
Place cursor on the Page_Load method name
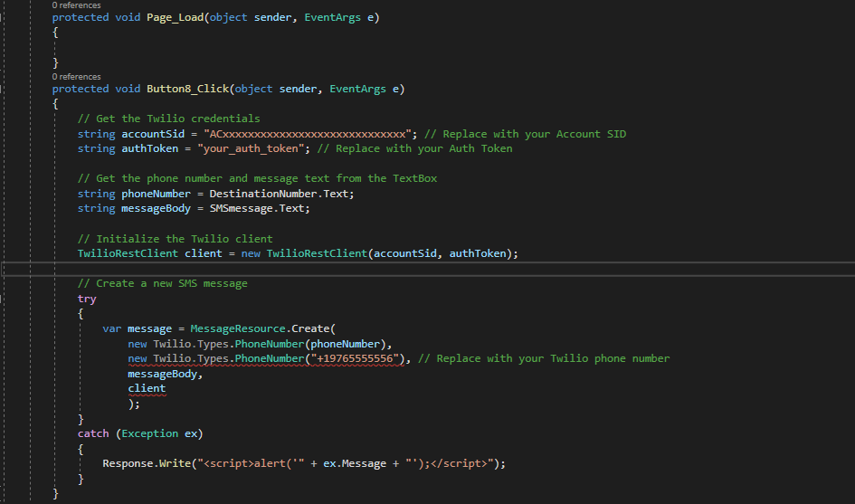pyautogui.click(x=175, y=17)
